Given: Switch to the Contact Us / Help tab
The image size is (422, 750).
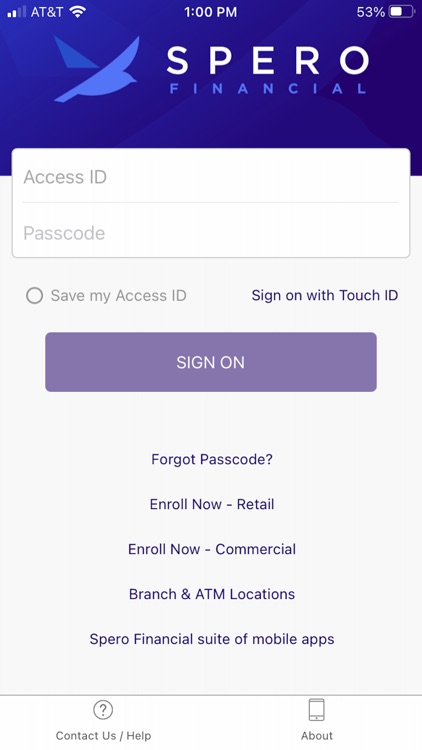Looking at the screenshot, I should [x=103, y=722].
